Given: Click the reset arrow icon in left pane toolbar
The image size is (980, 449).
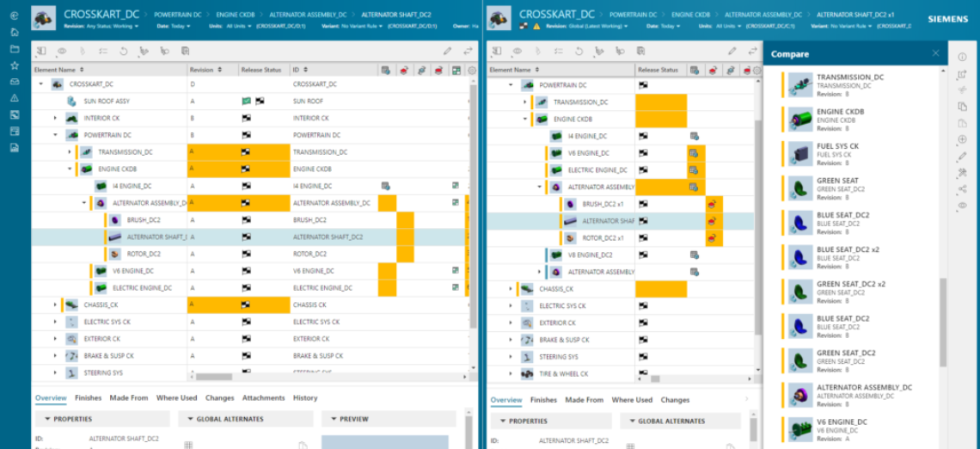Looking at the screenshot, I should [x=123, y=52].
